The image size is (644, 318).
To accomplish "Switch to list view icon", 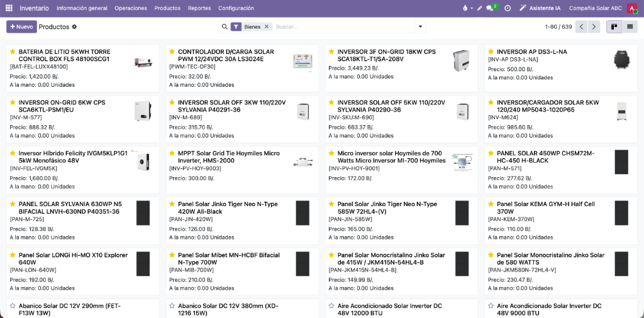I will [630, 26].
